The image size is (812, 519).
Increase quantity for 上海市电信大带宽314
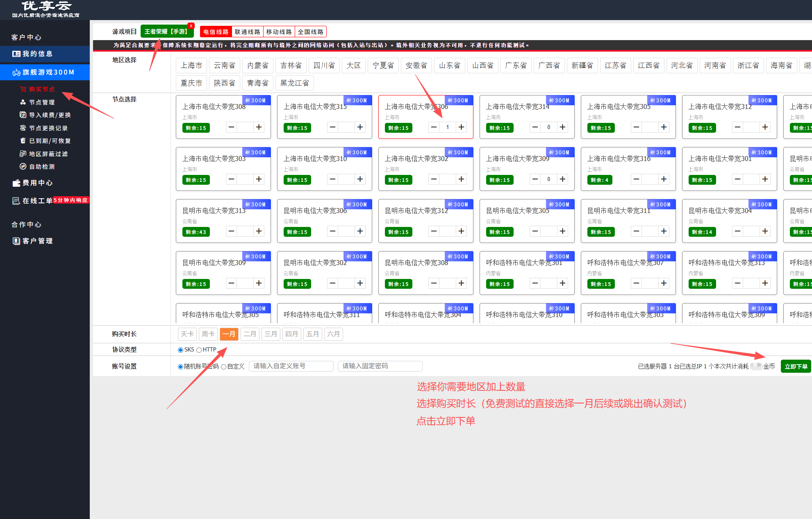tap(563, 127)
